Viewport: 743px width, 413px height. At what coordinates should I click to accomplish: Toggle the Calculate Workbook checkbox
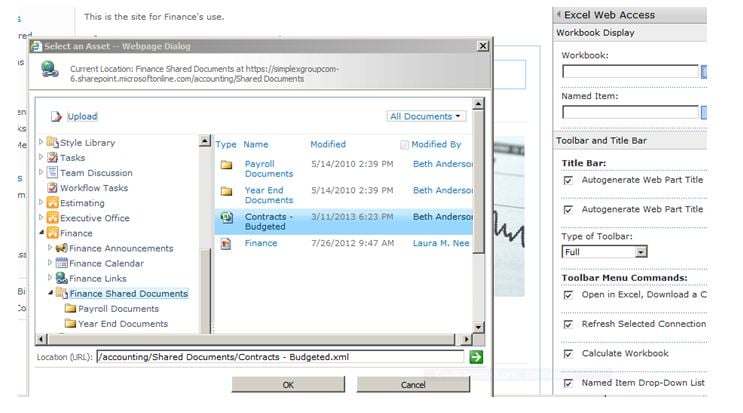tap(568, 353)
